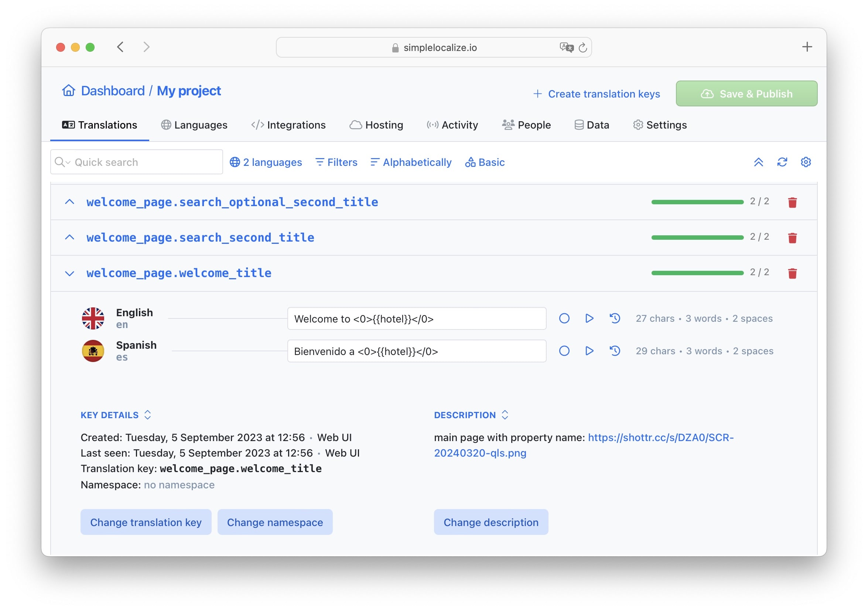Refresh translations list icon

coord(782,162)
